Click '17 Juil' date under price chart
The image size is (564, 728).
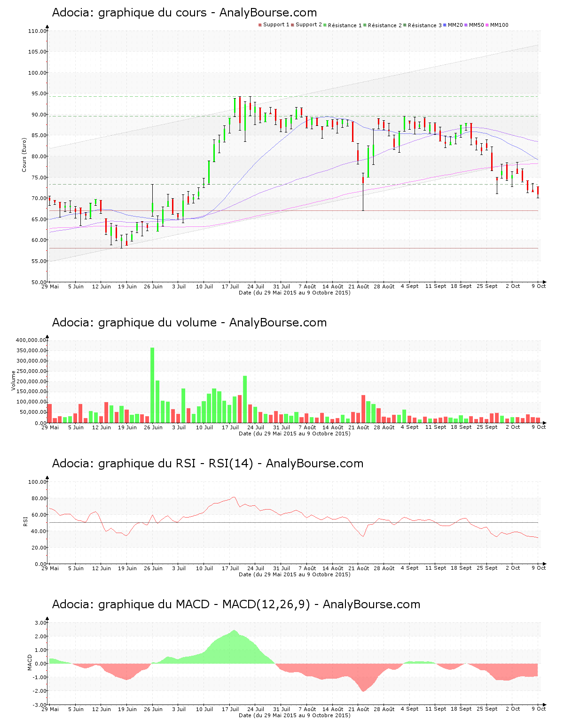(x=230, y=287)
